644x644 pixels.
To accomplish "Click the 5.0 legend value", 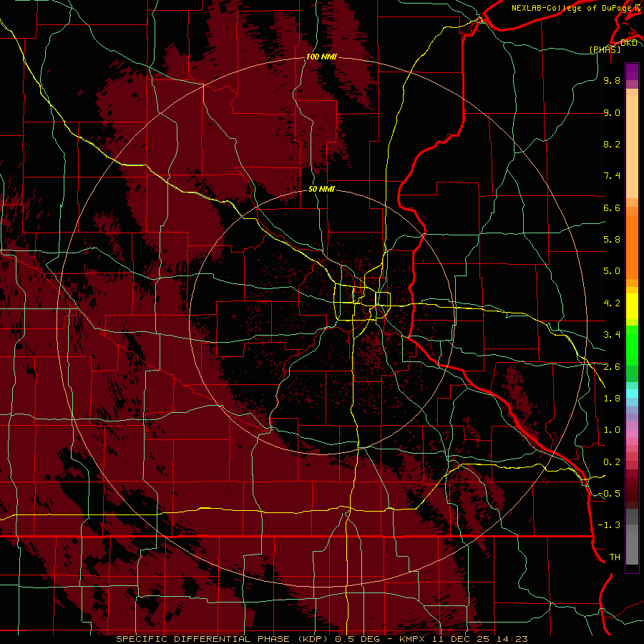I will click(612, 271).
